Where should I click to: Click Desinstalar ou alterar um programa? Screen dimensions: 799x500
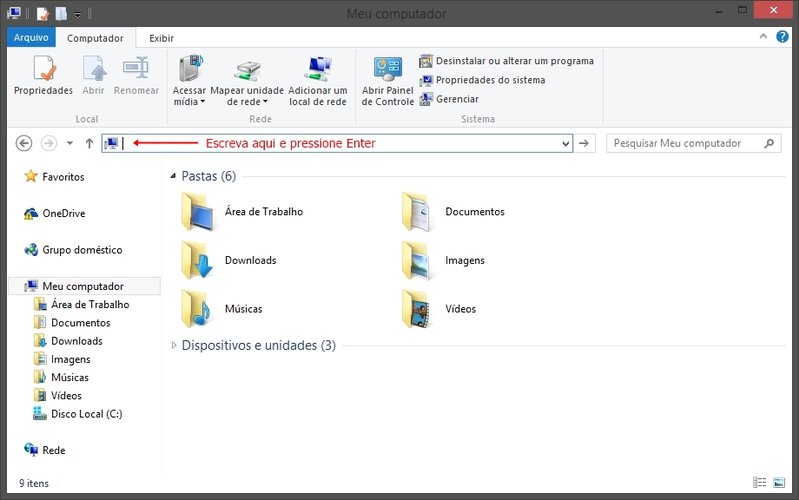point(507,61)
